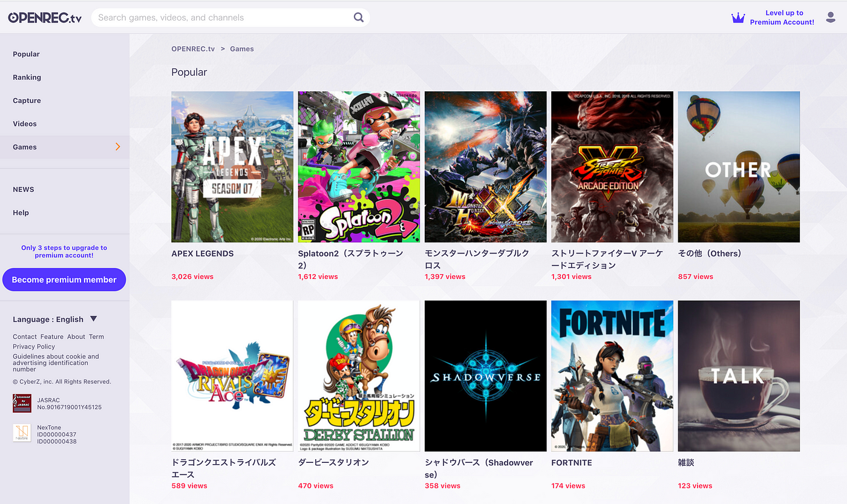Click the 3,026 views count

(192, 277)
